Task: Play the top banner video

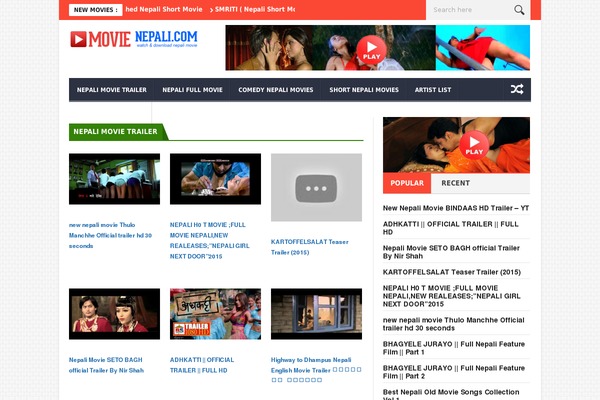Action: pyautogui.click(x=371, y=49)
